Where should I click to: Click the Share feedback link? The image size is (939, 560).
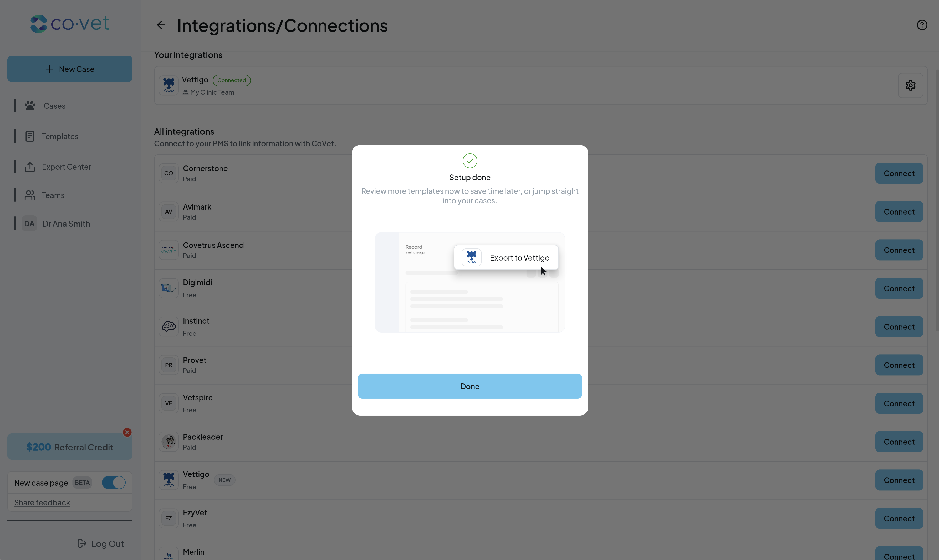tap(42, 502)
